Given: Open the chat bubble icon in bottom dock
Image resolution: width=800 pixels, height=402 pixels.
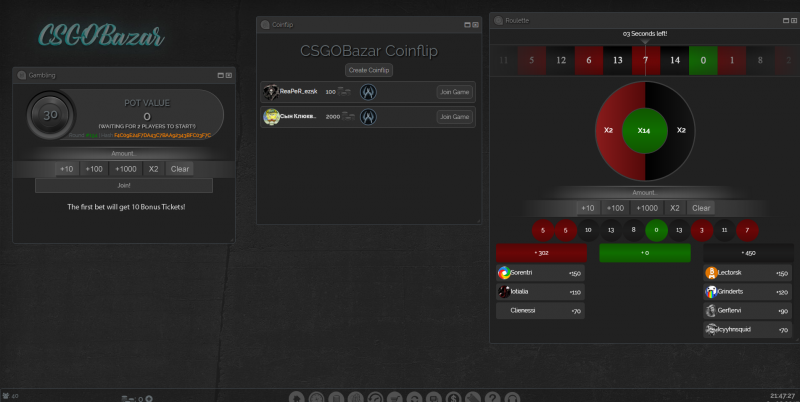Looking at the screenshot, I should (x=434, y=397).
